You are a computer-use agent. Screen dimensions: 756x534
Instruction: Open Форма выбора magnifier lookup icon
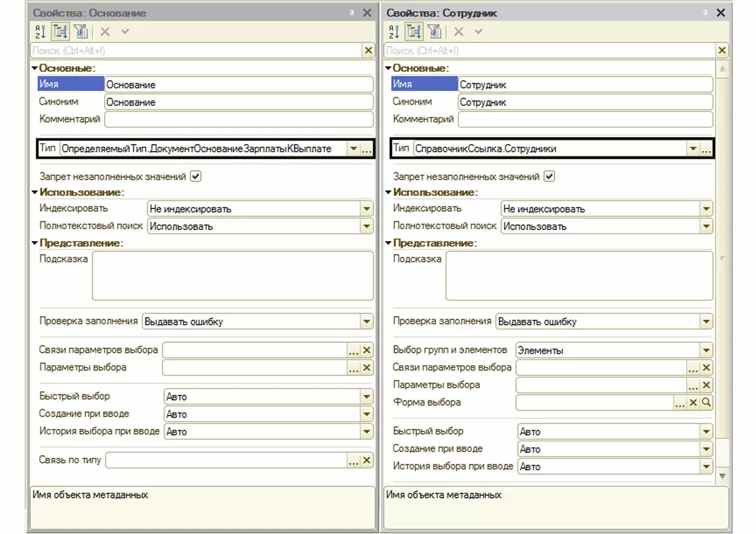pos(706,402)
